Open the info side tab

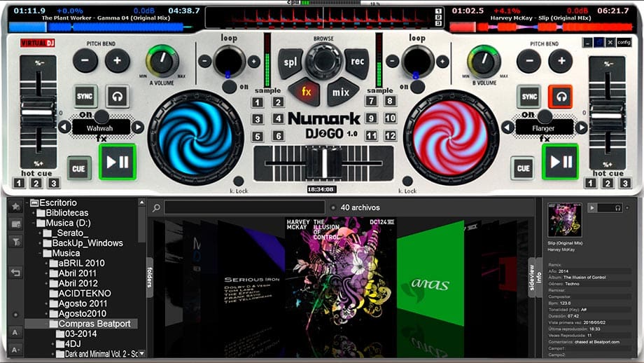(539, 278)
